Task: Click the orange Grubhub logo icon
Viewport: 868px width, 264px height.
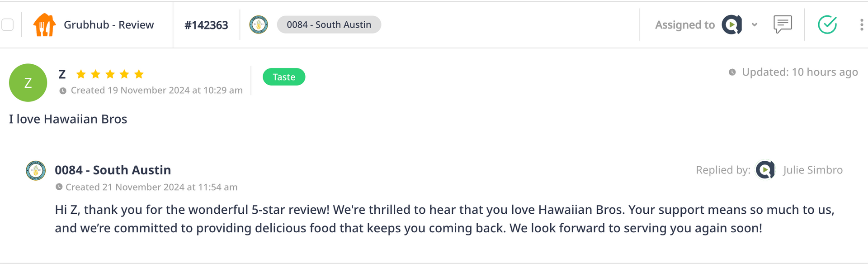Action: click(x=44, y=25)
